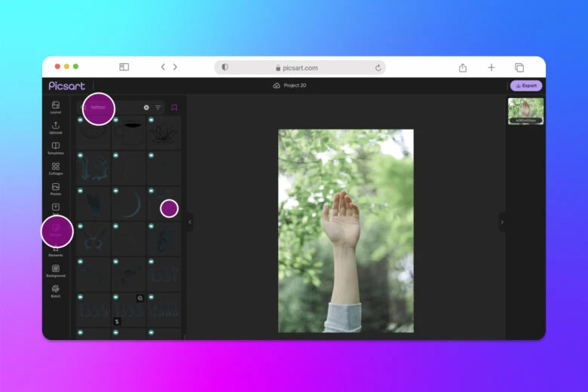Open the Background panel
Image resolution: width=588 pixels, height=392 pixels.
[56, 270]
